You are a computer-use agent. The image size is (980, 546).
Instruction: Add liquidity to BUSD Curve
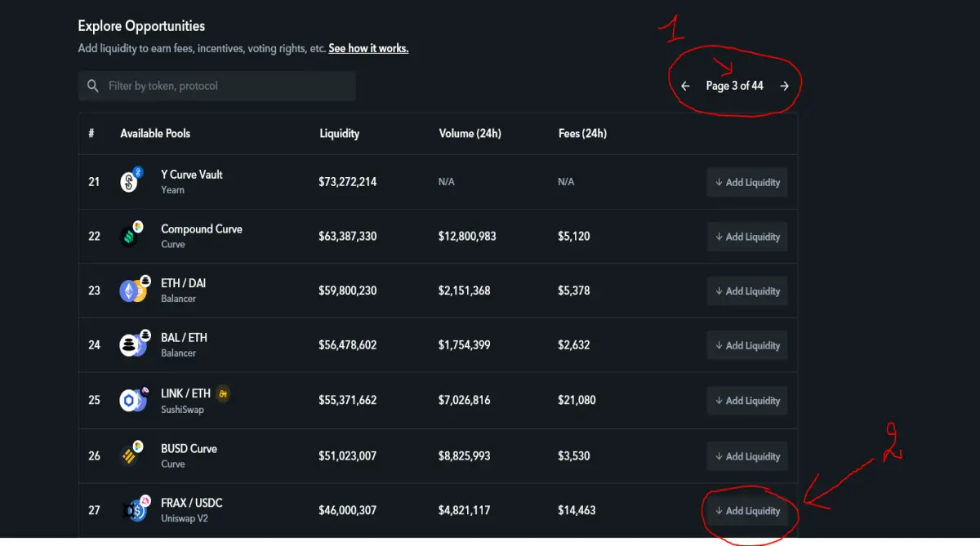[x=746, y=456]
